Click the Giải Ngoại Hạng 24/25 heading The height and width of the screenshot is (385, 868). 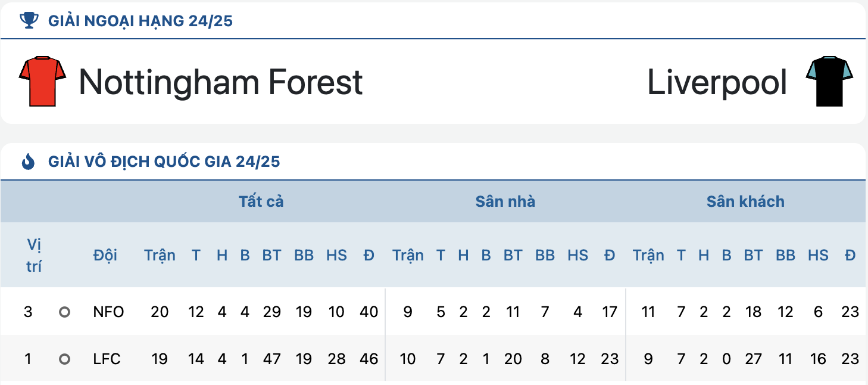click(x=140, y=21)
